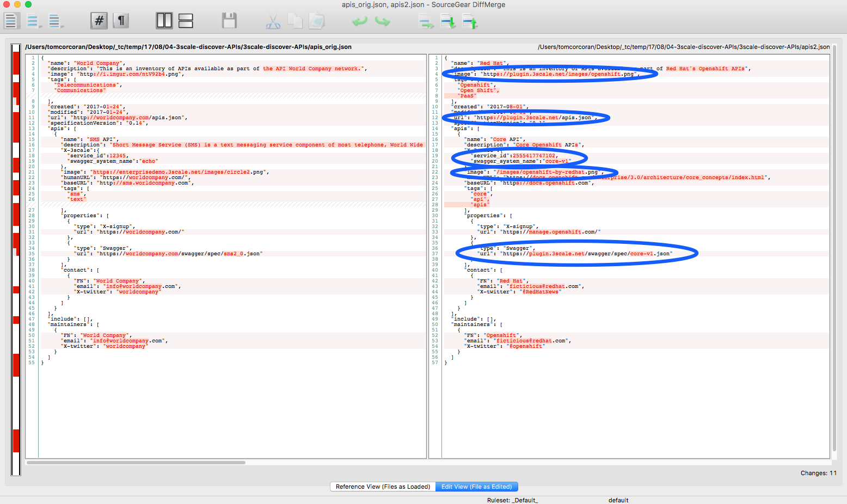Click the right pane vertical scrollbar
Image resolution: width=847 pixels, height=504 pixels.
834,248
